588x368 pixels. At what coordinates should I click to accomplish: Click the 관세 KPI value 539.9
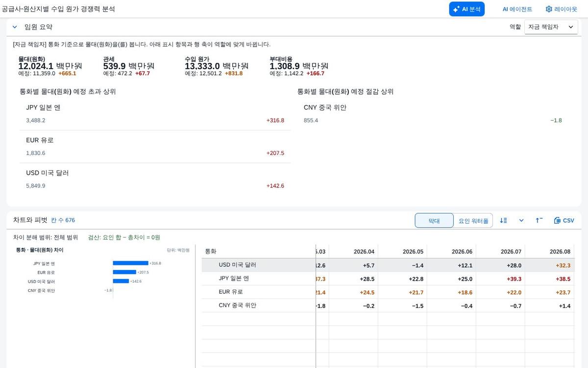click(114, 66)
